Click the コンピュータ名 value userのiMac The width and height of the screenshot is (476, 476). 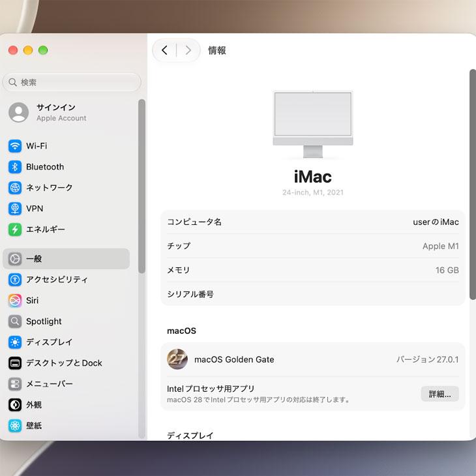point(436,222)
